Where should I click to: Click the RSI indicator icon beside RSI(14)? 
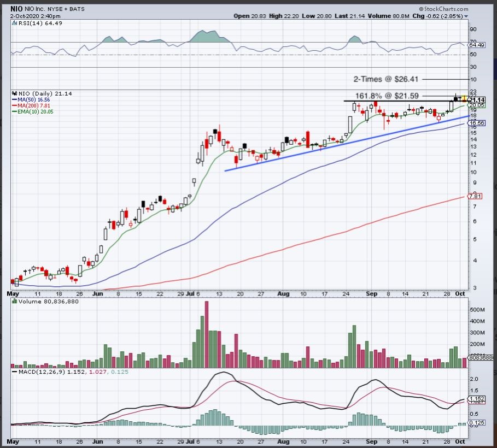tap(14, 23)
